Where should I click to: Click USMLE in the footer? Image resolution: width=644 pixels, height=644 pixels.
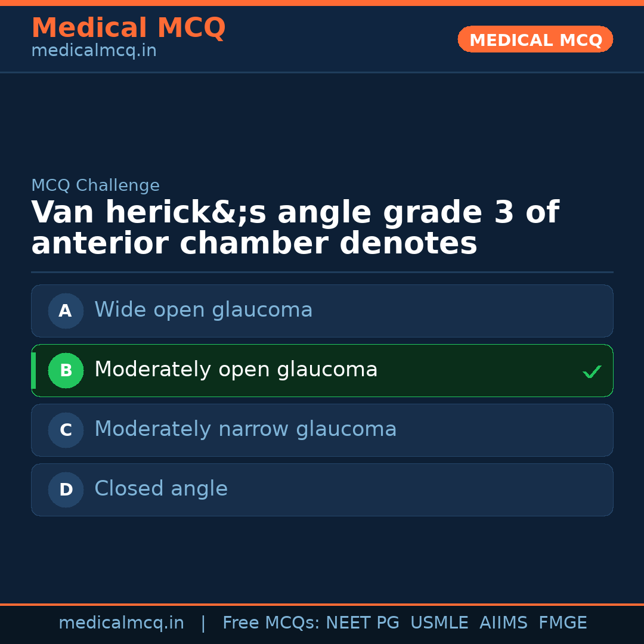(x=439, y=623)
